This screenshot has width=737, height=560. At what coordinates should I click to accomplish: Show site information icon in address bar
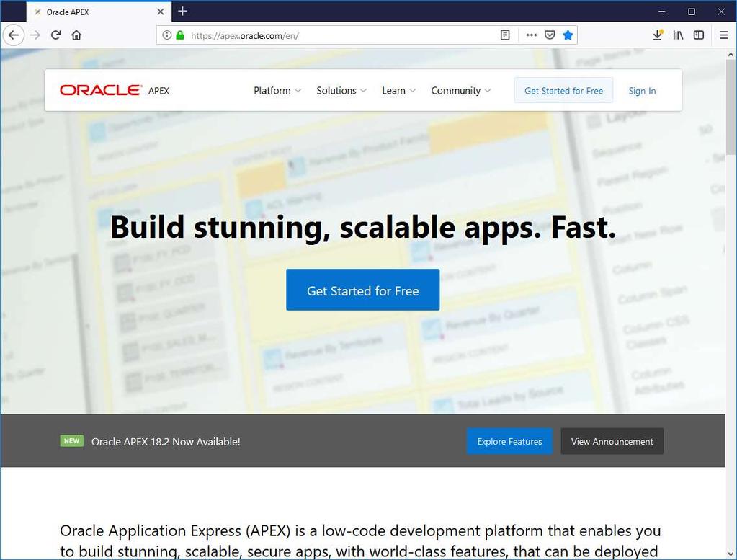tap(166, 35)
